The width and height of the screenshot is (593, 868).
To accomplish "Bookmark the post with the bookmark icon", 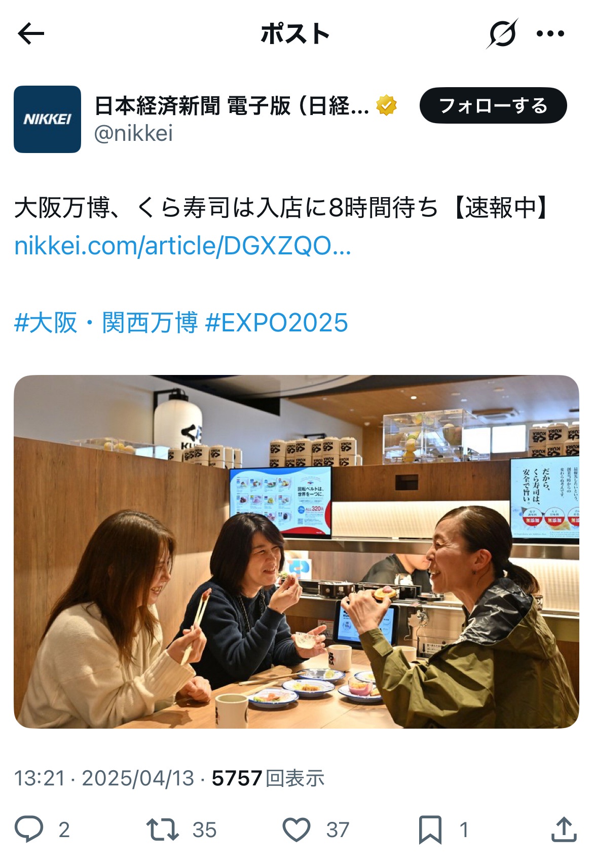I will (430, 829).
